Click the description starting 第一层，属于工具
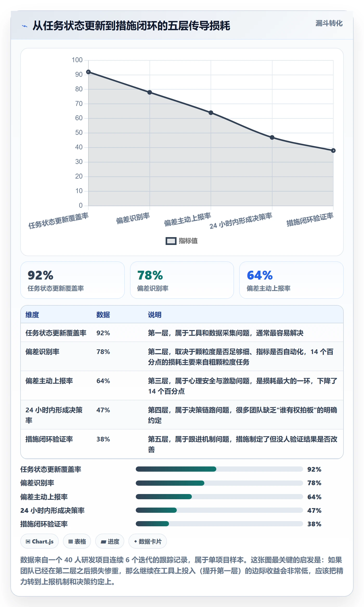The image size is (364, 607). tap(226, 333)
